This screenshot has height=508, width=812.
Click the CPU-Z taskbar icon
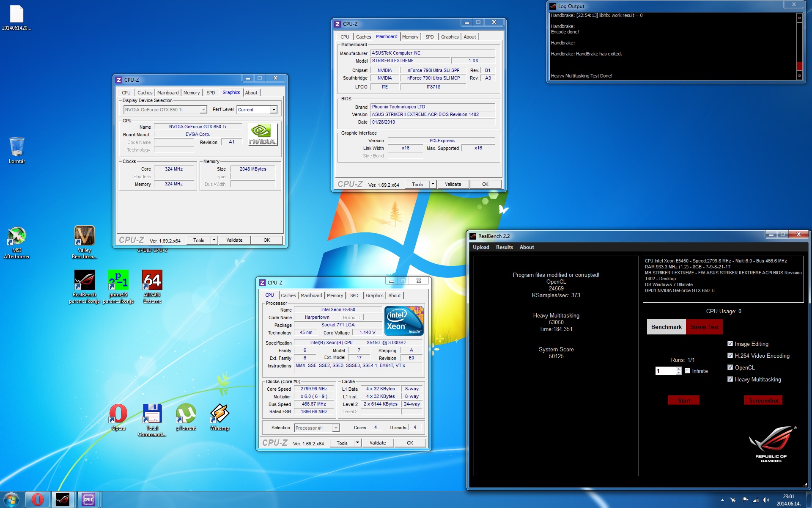point(88,500)
